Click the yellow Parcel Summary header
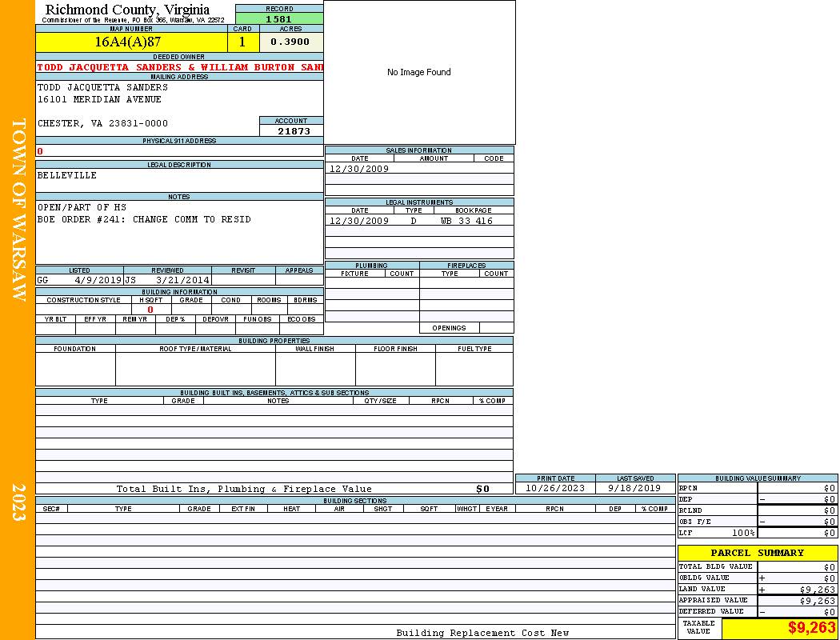Image resolution: width=840 pixels, height=640 pixels. (x=757, y=553)
